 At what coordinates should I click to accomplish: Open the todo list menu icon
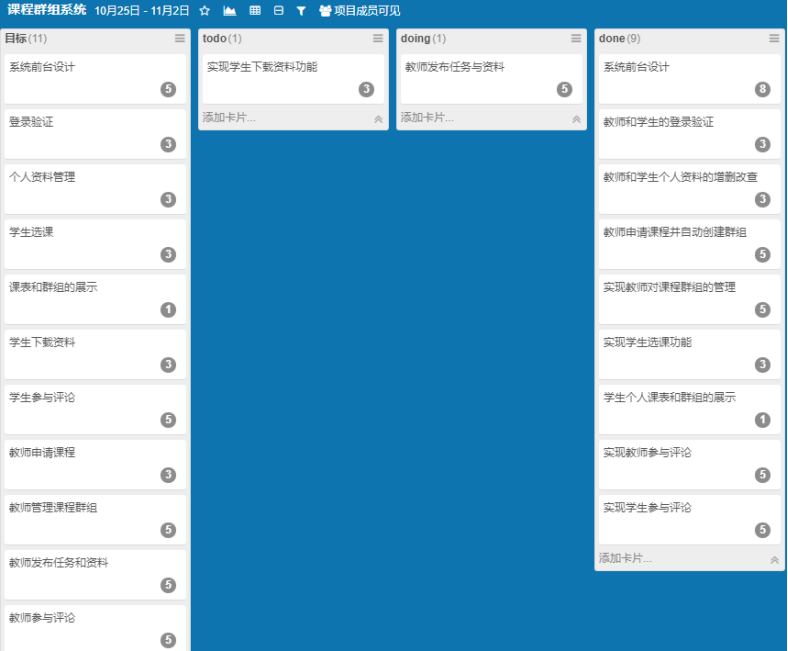pyautogui.click(x=378, y=38)
